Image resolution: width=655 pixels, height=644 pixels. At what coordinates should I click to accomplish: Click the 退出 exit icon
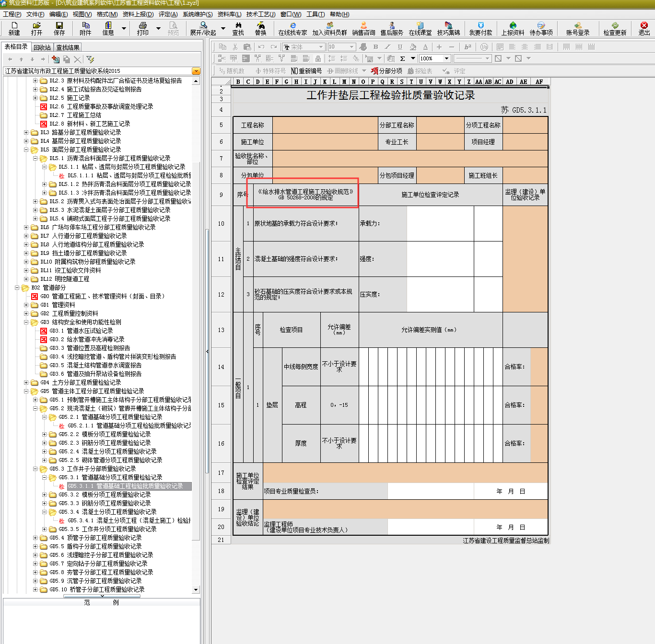click(644, 28)
